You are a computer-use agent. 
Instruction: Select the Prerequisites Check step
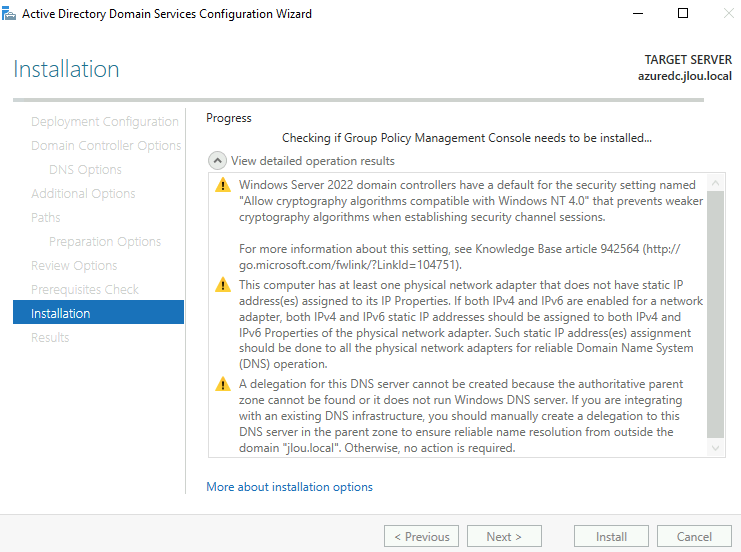[x=85, y=289]
